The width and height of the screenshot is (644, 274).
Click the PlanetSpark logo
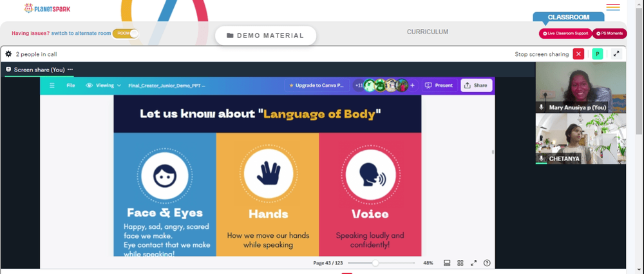point(47,8)
